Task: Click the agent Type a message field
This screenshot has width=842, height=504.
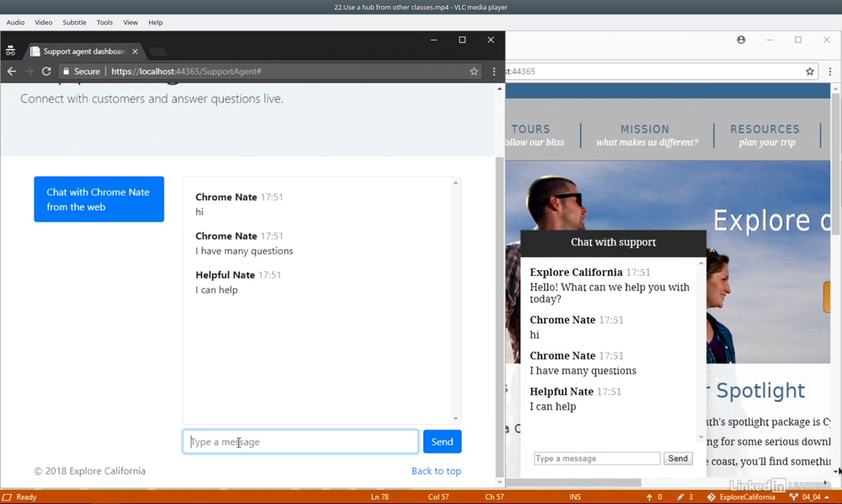Action: 301,442
